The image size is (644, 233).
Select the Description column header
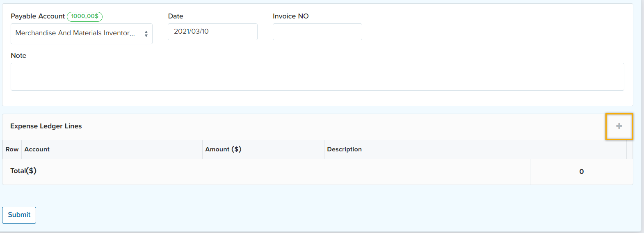[x=344, y=149]
